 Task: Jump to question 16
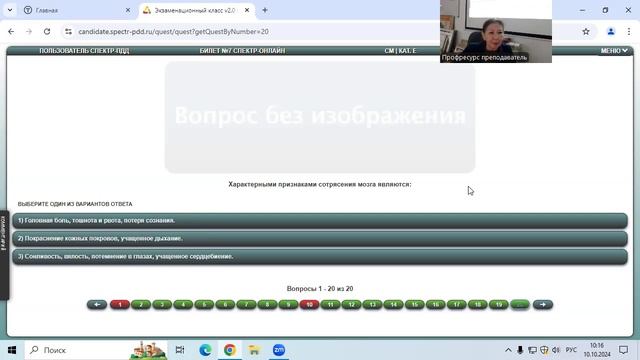click(436, 304)
